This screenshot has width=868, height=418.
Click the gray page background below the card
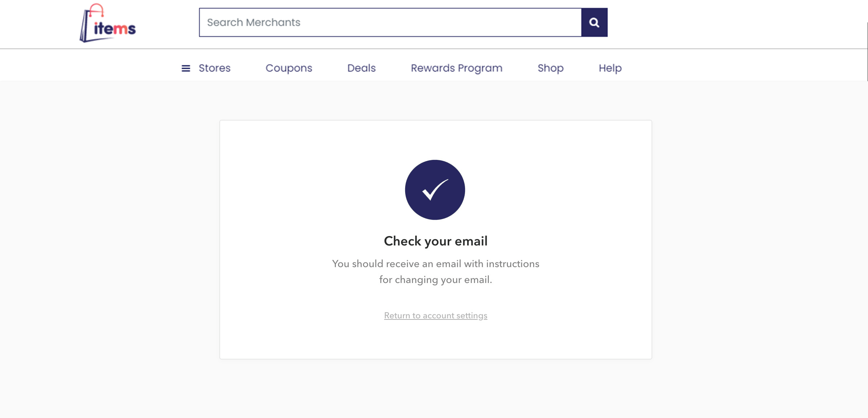(x=435, y=390)
